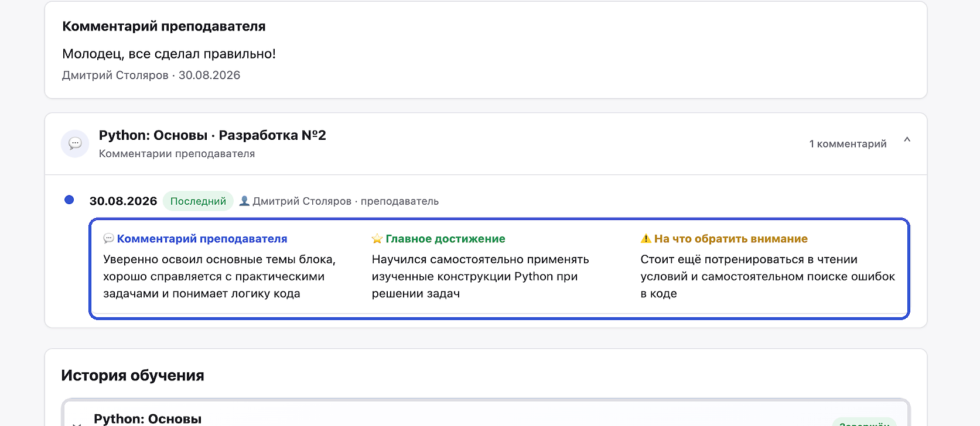Click the '1 комментарий' counter

coord(848,144)
